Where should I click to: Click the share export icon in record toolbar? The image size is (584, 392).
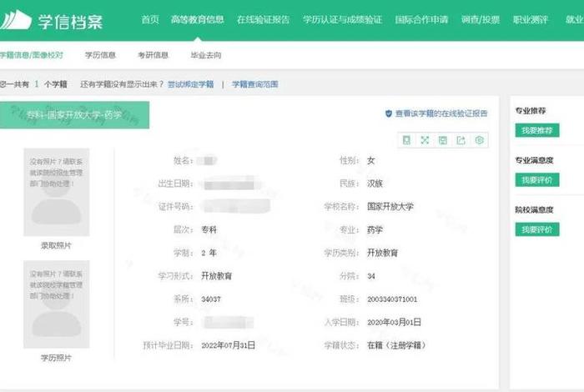click(461, 140)
